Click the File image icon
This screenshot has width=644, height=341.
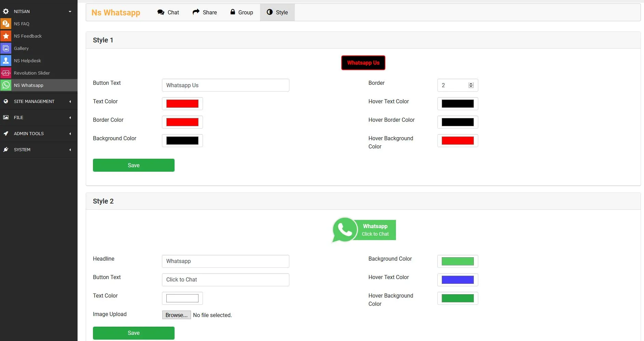click(6, 117)
